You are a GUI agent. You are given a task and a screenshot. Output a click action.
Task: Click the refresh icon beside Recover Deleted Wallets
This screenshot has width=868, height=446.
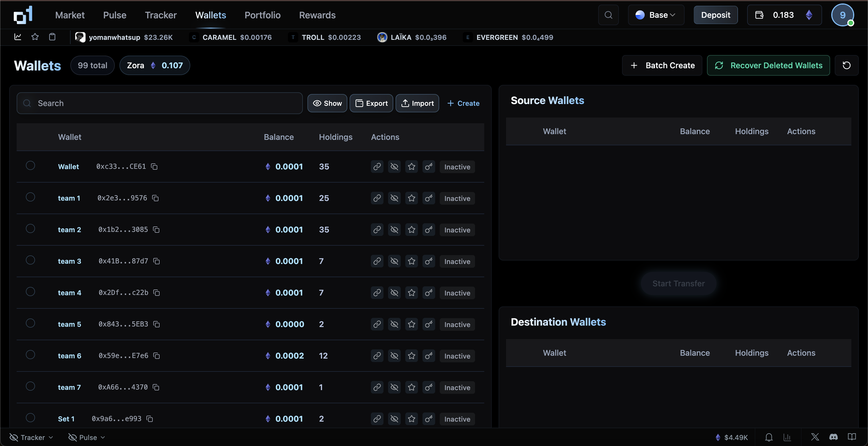[846, 65]
